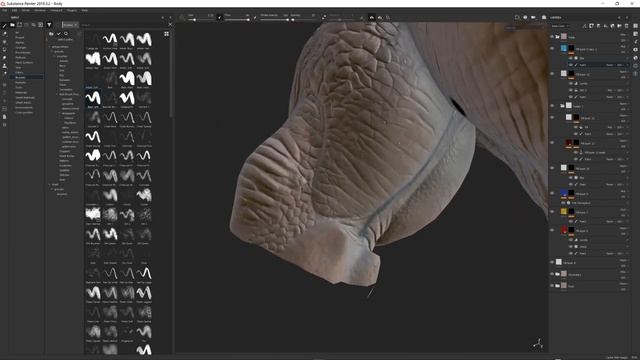640x360 pixels.
Task: Open second icon of right sidebar dock
Action: [x=636, y=34]
